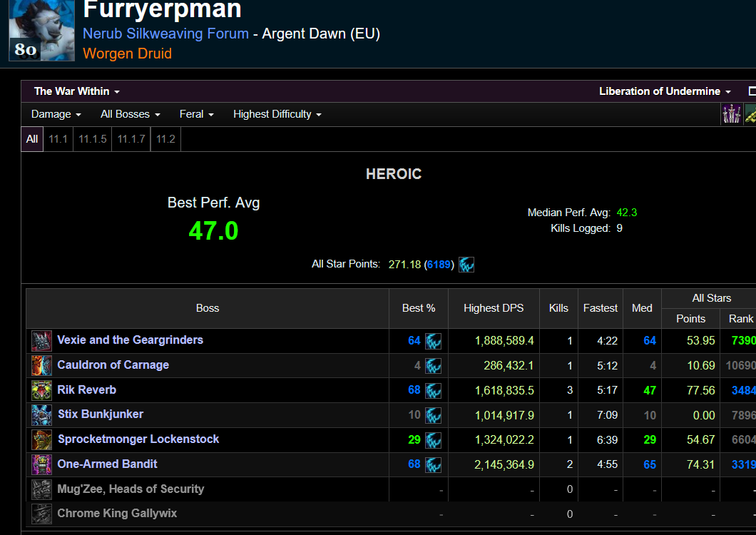Click the Feral spec icon in Sprocketmonger row
The image size is (756, 535).
click(433, 440)
